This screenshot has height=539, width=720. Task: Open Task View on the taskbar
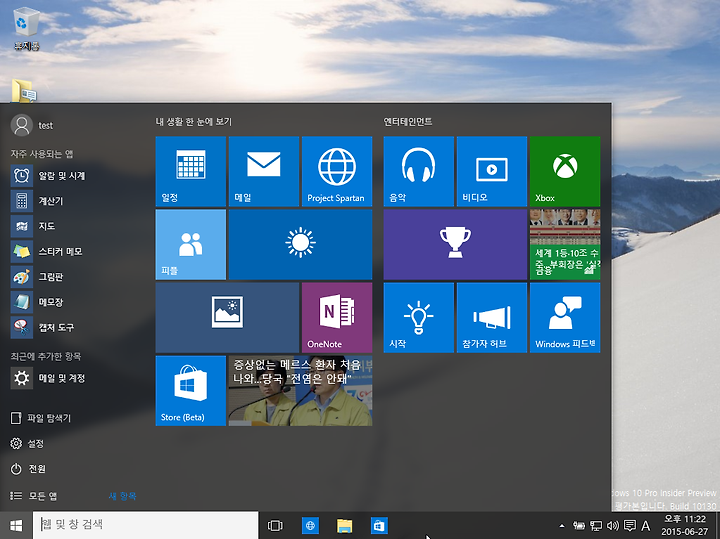(x=275, y=525)
